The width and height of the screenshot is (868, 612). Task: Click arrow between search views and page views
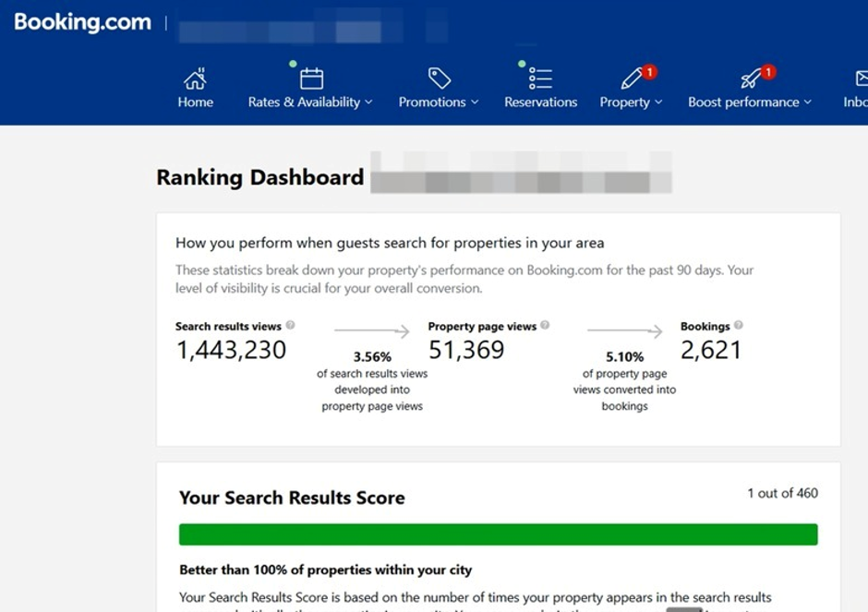372,330
